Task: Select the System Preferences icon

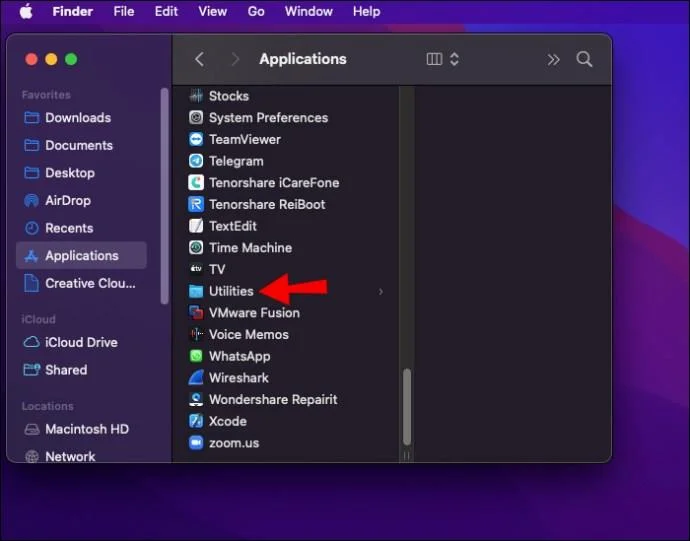Action: 196,117
